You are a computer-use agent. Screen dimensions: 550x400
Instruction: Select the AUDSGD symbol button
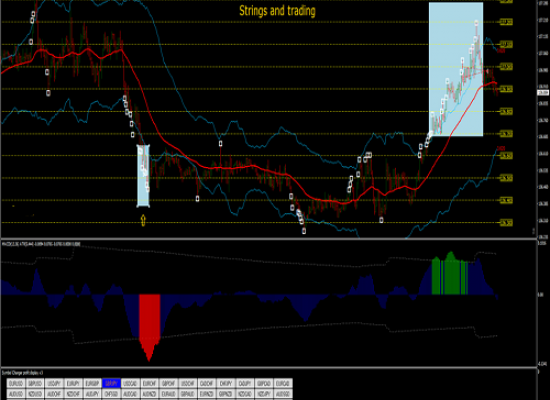(x=283, y=394)
